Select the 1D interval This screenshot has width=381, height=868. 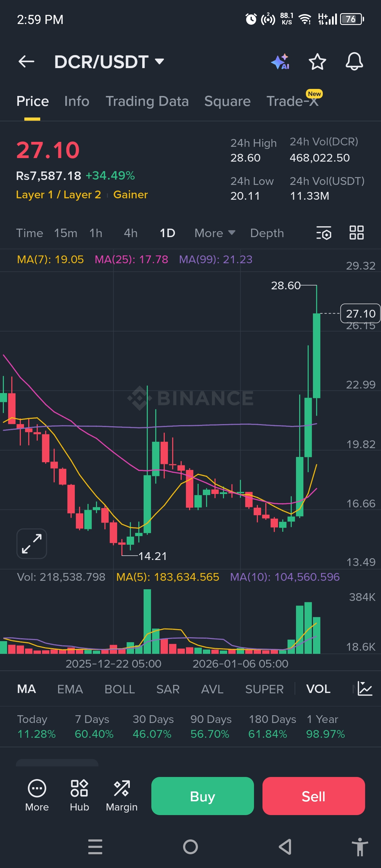pyautogui.click(x=168, y=233)
